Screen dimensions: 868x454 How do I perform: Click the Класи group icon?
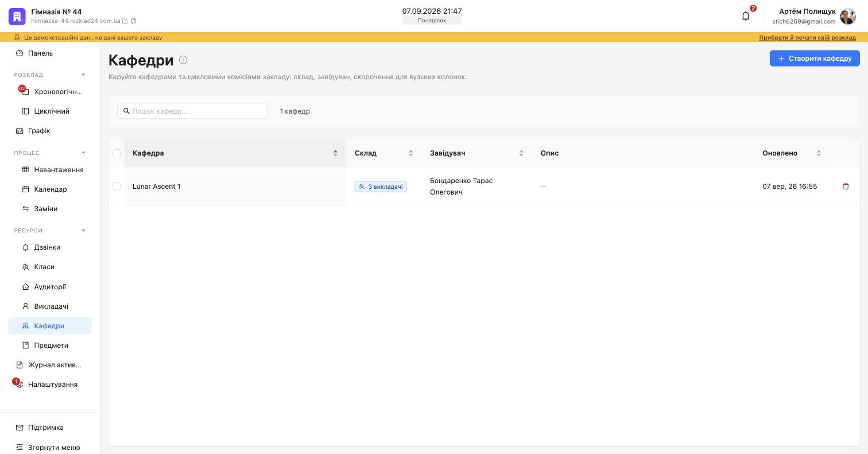pyautogui.click(x=25, y=267)
